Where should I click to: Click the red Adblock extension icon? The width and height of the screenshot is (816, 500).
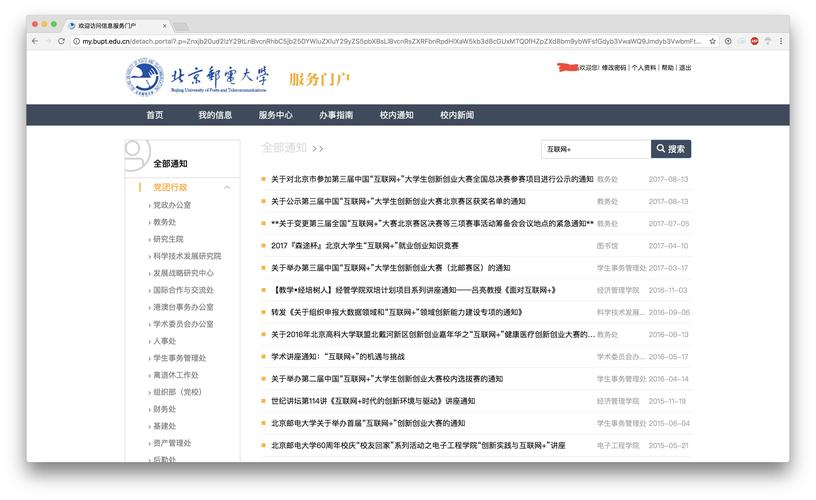754,41
